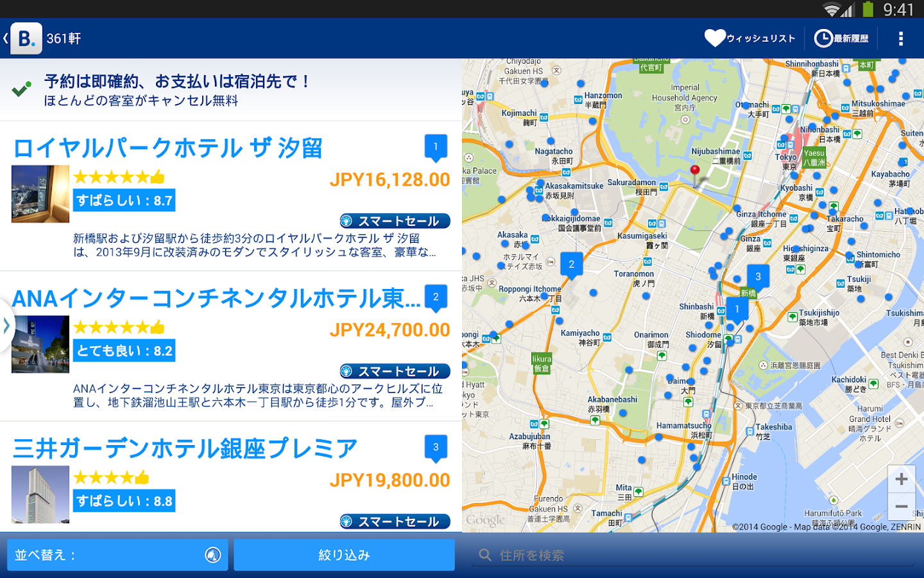Click the Hamamatsucho station map label
Image resolution: width=924 pixels, height=578 pixels.
point(684,426)
